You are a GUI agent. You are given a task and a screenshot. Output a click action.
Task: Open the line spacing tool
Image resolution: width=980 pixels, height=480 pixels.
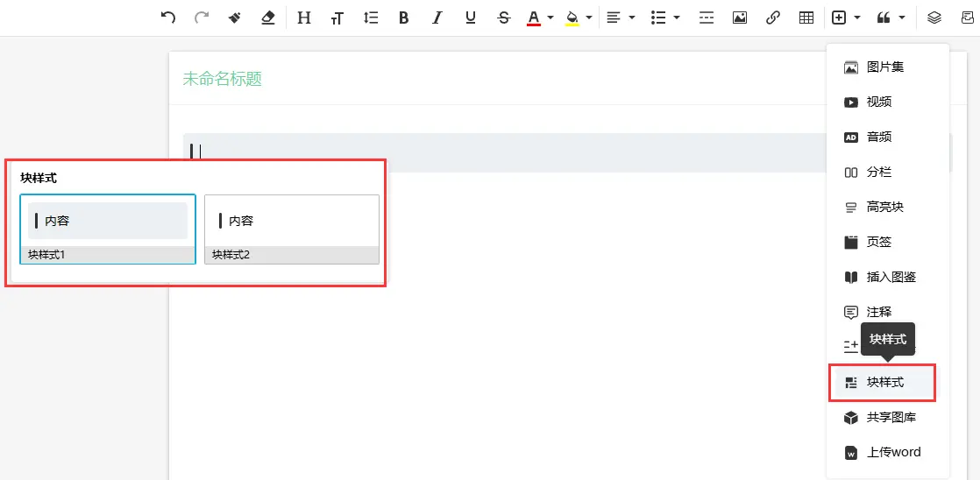coord(371,18)
